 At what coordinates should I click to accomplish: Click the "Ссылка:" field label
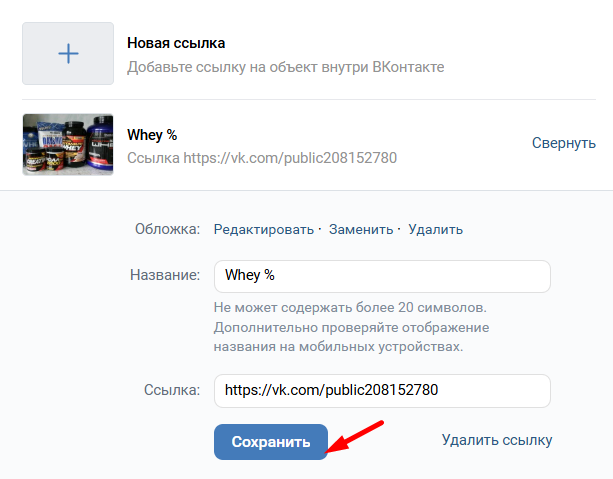point(173,390)
